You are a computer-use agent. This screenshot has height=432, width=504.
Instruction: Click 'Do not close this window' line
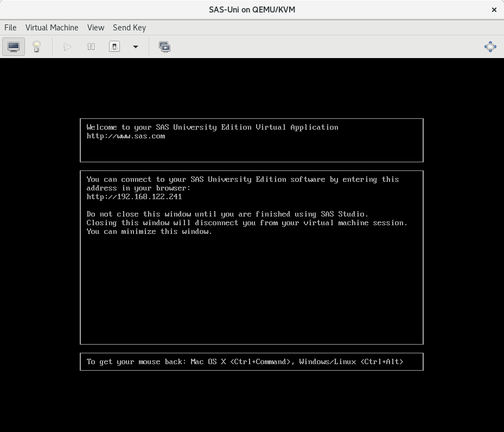[x=227, y=214]
